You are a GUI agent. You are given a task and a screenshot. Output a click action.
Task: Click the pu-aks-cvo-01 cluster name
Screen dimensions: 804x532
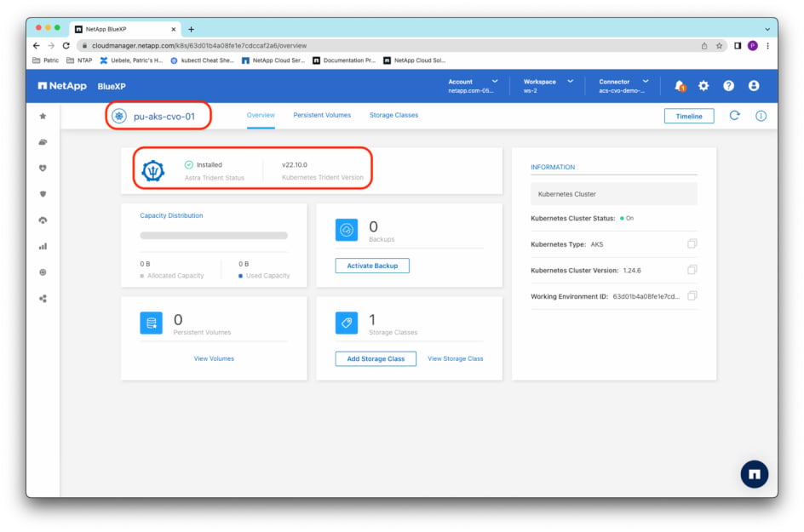tap(164, 117)
